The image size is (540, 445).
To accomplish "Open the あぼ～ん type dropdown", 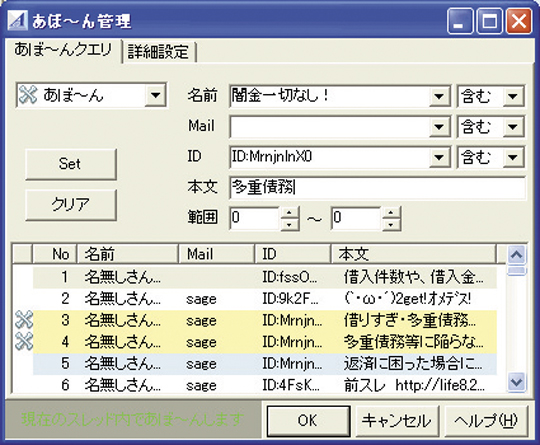I will point(156,95).
